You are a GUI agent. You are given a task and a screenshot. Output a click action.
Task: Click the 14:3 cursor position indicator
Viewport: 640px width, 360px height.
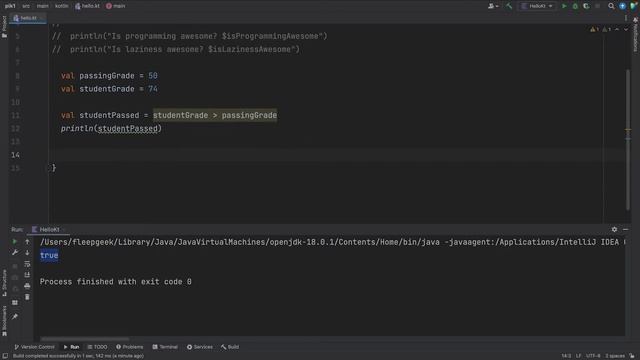566,356
